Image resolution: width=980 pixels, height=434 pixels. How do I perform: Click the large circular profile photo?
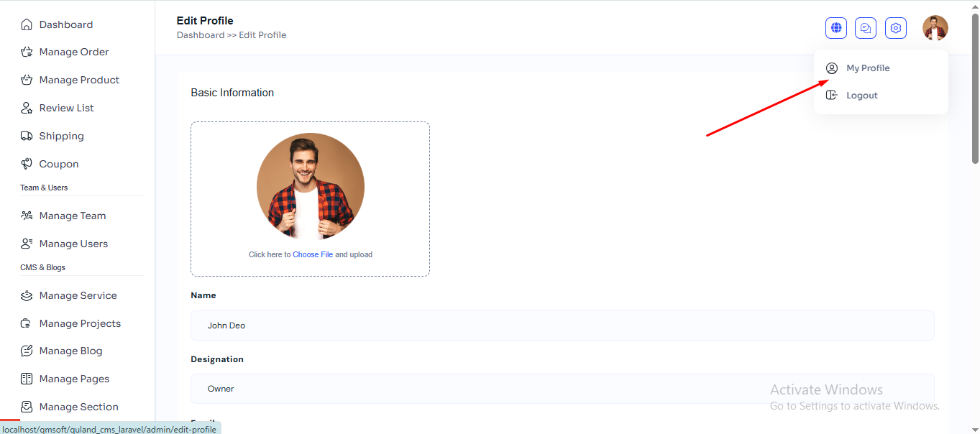311,187
